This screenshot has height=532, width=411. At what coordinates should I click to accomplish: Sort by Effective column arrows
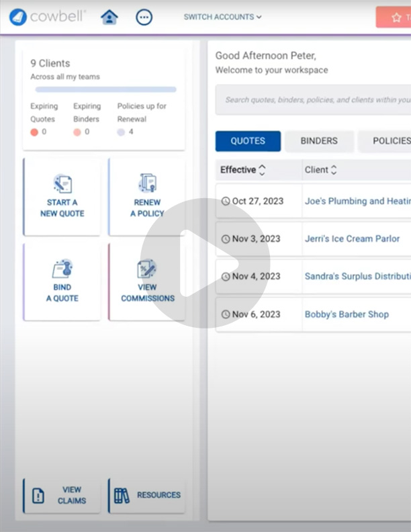262,170
